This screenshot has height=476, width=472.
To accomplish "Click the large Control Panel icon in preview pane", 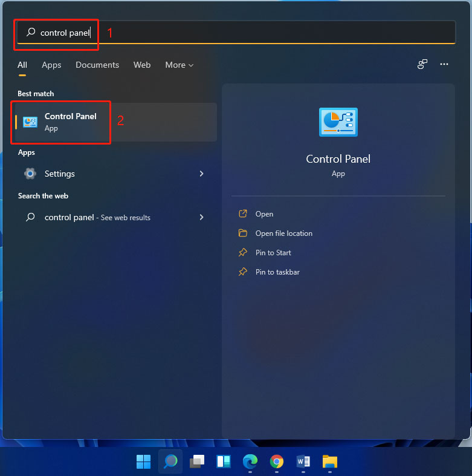I will pos(338,122).
